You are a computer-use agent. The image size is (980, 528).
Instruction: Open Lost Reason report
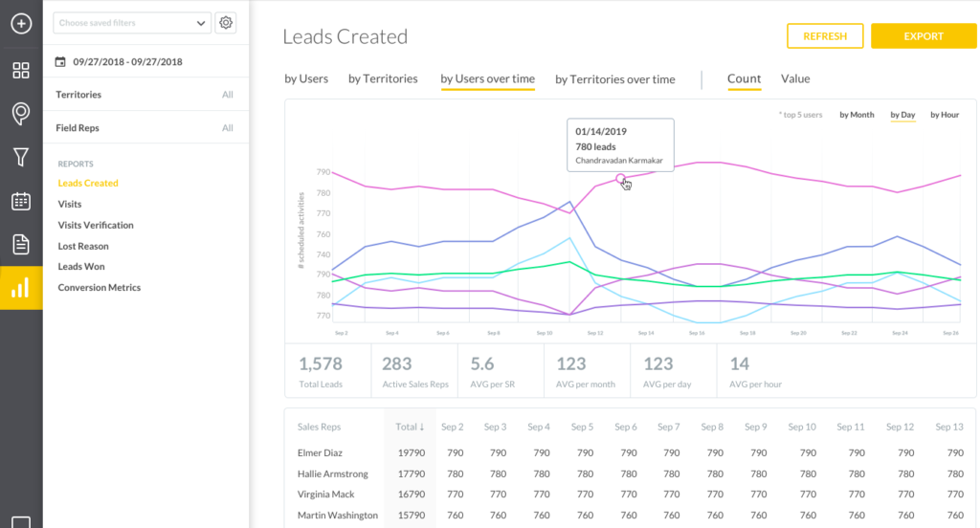83,246
